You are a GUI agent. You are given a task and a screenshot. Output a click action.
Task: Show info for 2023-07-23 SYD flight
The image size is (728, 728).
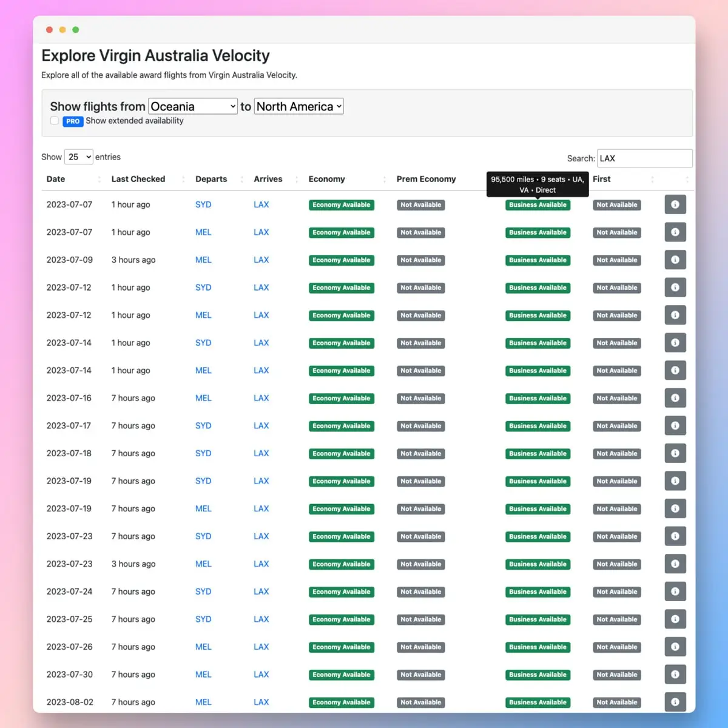point(675,536)
